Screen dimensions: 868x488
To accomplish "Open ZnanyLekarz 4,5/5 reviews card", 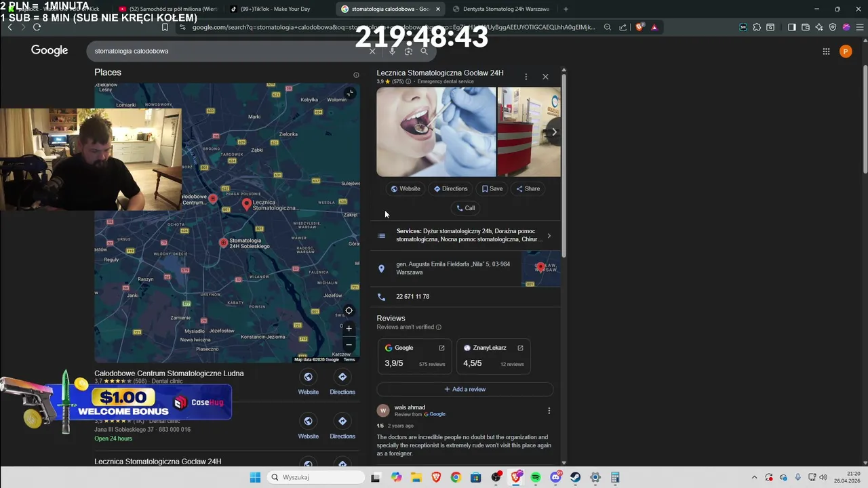I will pyautogui.click(x=493, y=356).
